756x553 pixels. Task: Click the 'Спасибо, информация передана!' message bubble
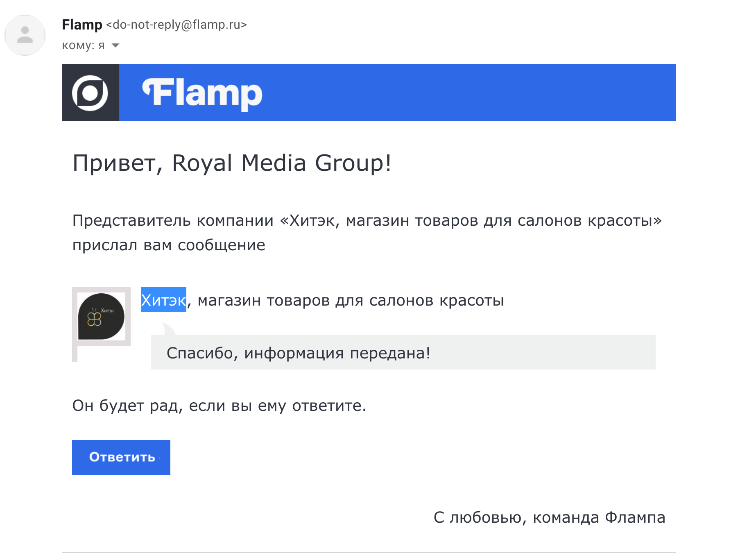(403, 353)
